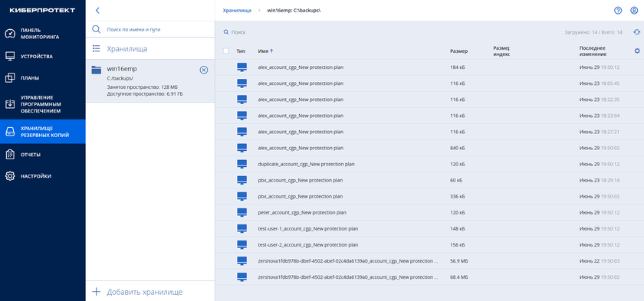
Task: Remove win16emp storage with X icon
Action: 204,70
